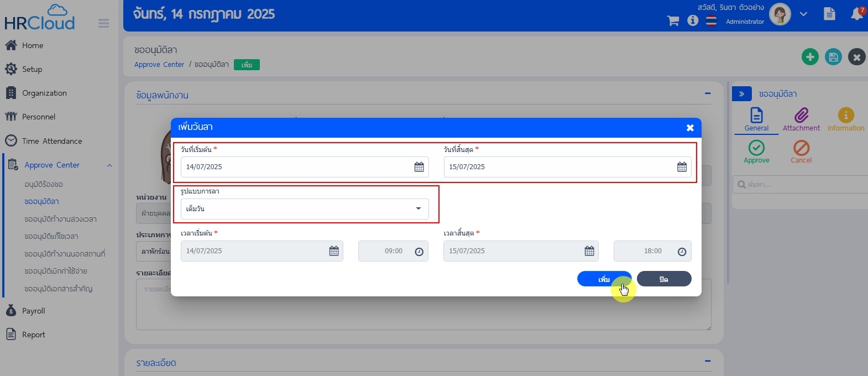Open calendar picker for end date field

pyautogui.click(x=682, y=167)
